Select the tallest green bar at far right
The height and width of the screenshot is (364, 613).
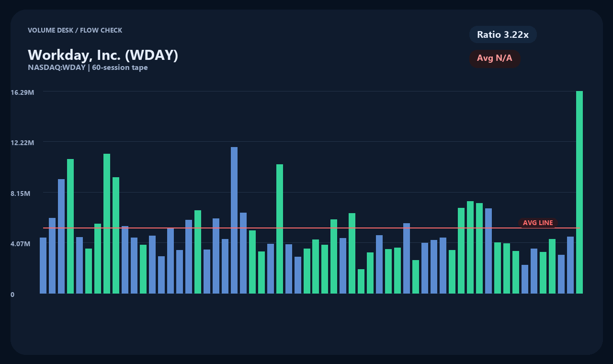click(579, 192)
